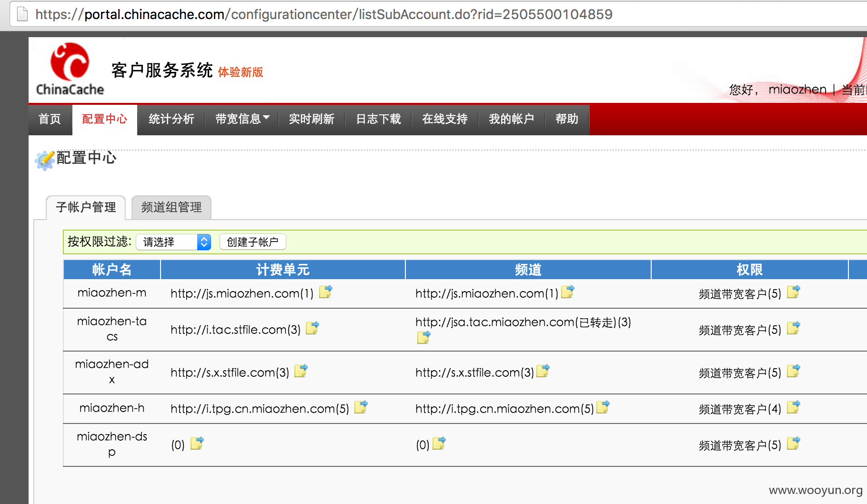Click the browser address bar URL
The height and width of the screenshot is (504, 867).
pos(324,14)
